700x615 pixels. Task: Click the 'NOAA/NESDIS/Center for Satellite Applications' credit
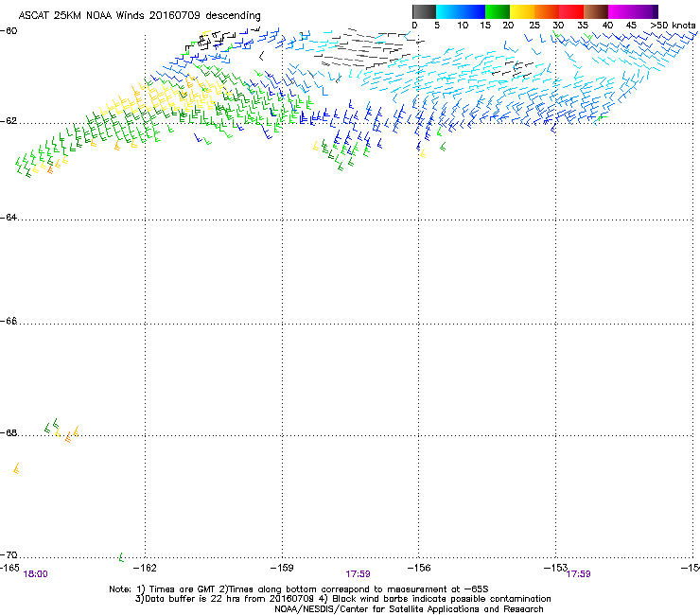click(409, 609)
